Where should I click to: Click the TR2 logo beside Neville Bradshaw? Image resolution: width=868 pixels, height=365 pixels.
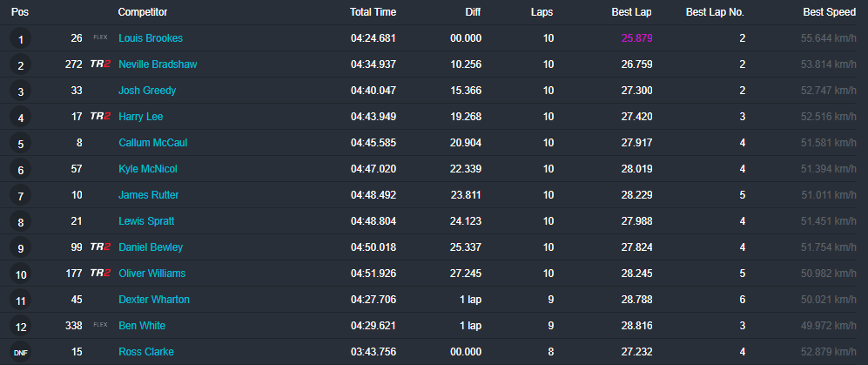[x=100, y=64]
